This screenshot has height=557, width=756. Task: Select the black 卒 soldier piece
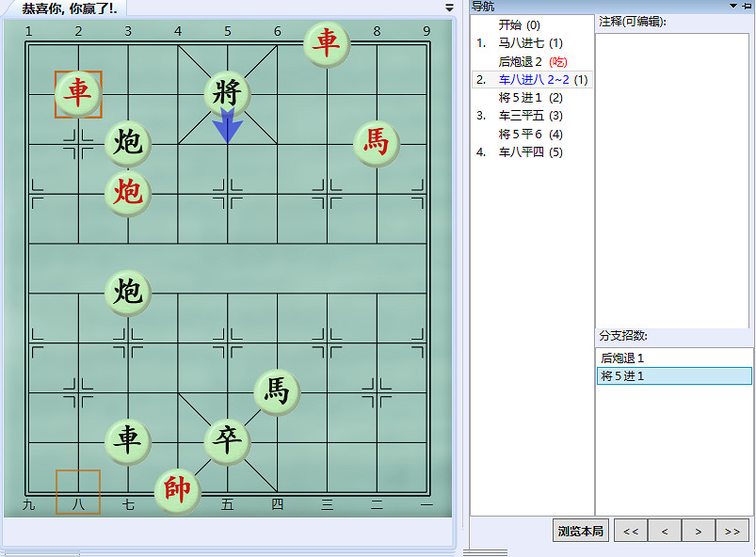[x=227, y=440]
